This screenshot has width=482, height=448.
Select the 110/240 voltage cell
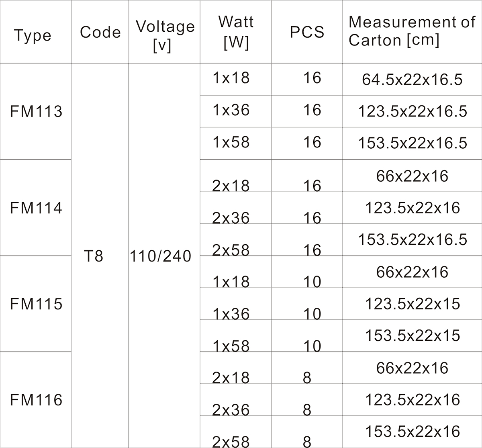[x=161, y=256]
